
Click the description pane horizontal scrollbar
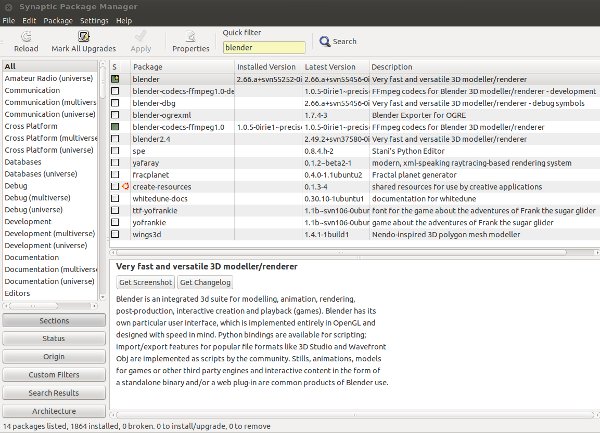pyautogui.click(x=355, y=415)
